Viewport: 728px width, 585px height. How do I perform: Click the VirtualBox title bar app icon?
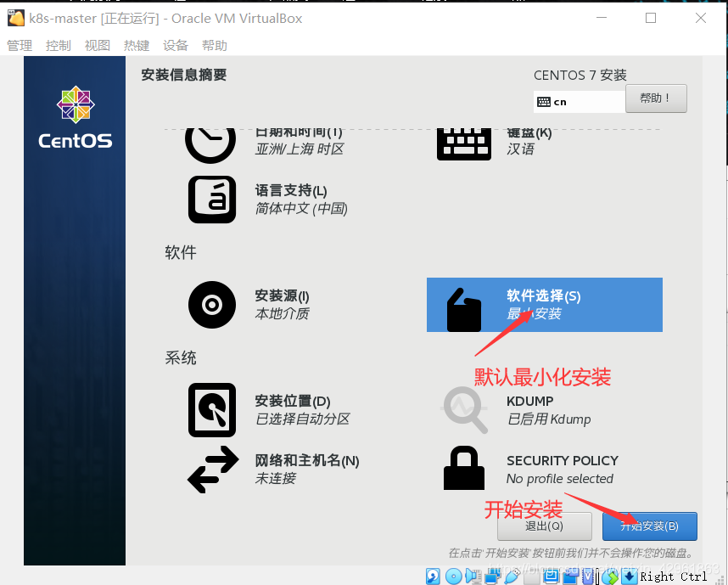coord(16,18)
